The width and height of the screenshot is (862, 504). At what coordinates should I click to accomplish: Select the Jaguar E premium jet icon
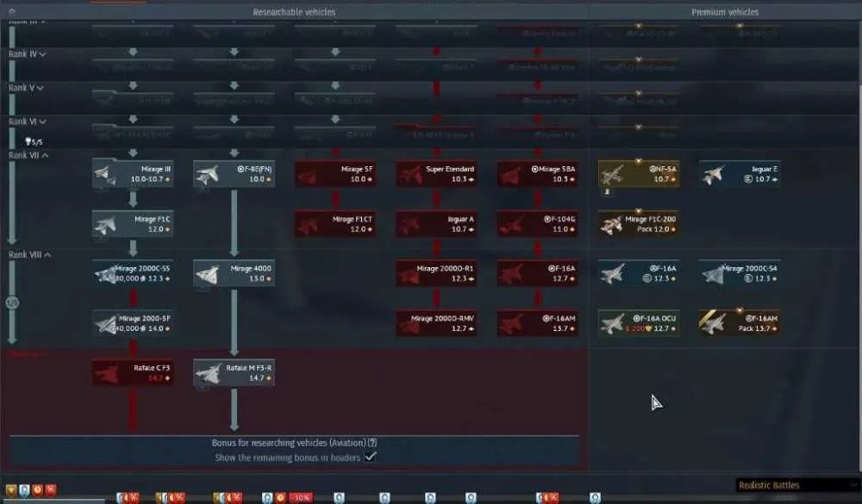click(713, 174)
